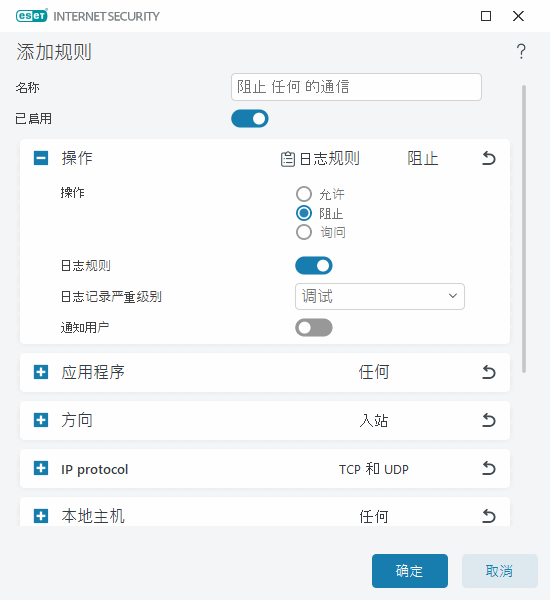Viewport: 550px width, 600px height.
Task: Click into the 名称 text field
Action: coord(356,87)
